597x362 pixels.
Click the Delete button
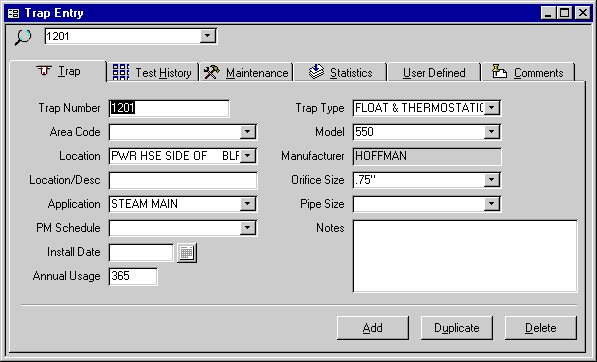pyautogui.click(x=541, y=328)
